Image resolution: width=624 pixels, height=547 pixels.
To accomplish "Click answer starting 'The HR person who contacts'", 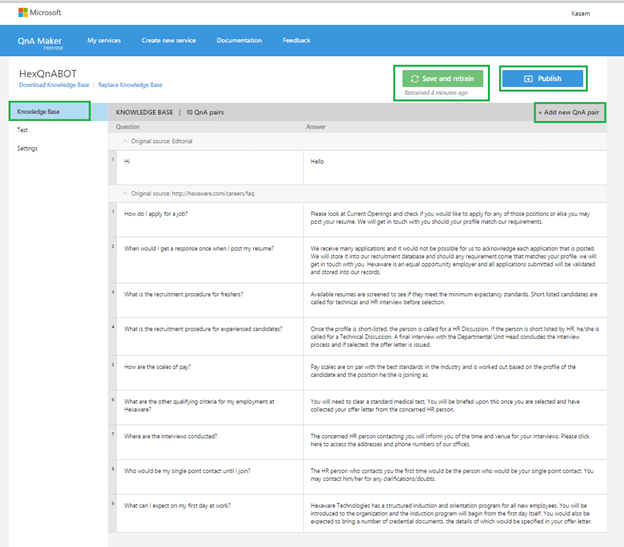I will 455,477.
